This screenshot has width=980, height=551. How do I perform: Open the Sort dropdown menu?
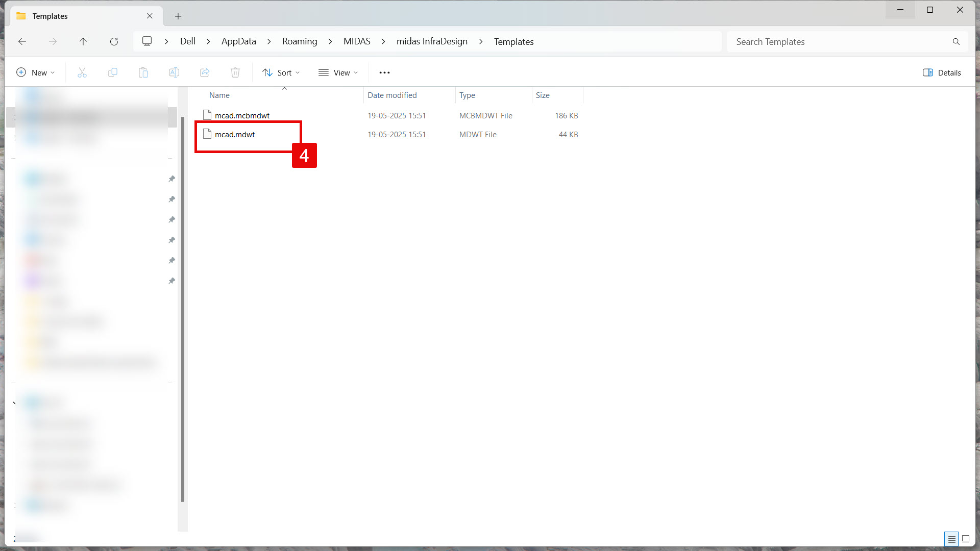281,72
